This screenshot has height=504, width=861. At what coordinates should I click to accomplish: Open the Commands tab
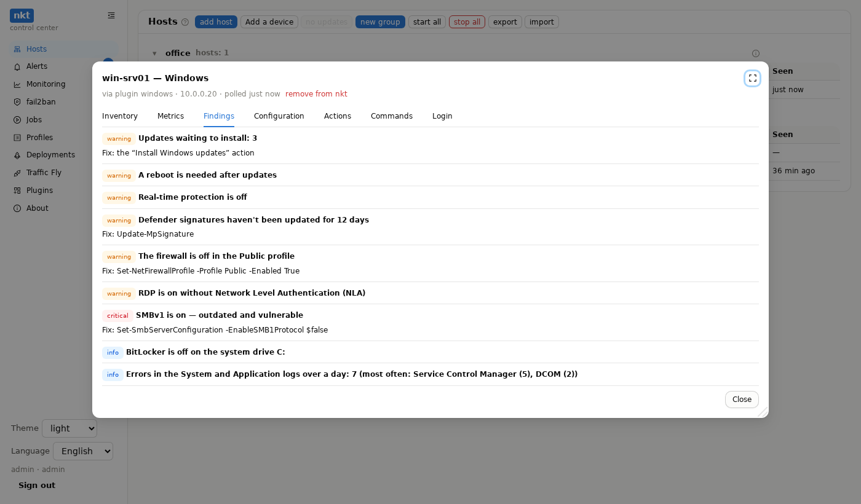pos(392,116)
